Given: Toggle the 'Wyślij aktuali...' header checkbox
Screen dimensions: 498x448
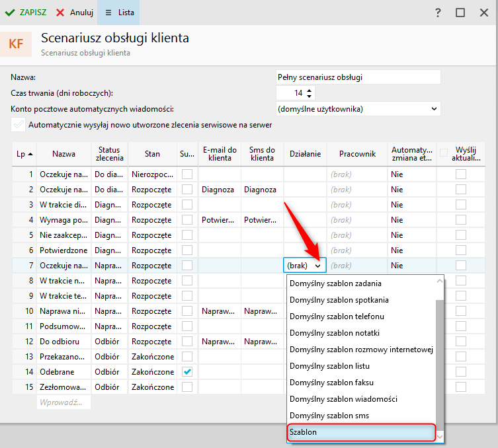Looking at the screenshot, I should (x=444, y=153).
